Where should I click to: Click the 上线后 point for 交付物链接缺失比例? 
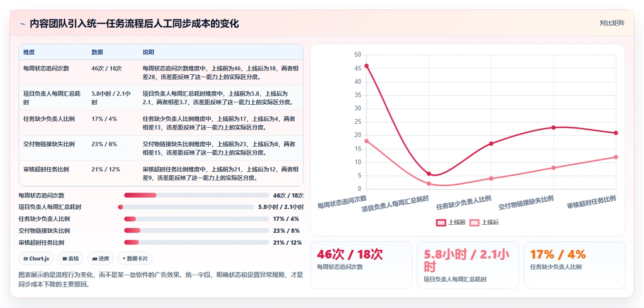coord(554,168)
